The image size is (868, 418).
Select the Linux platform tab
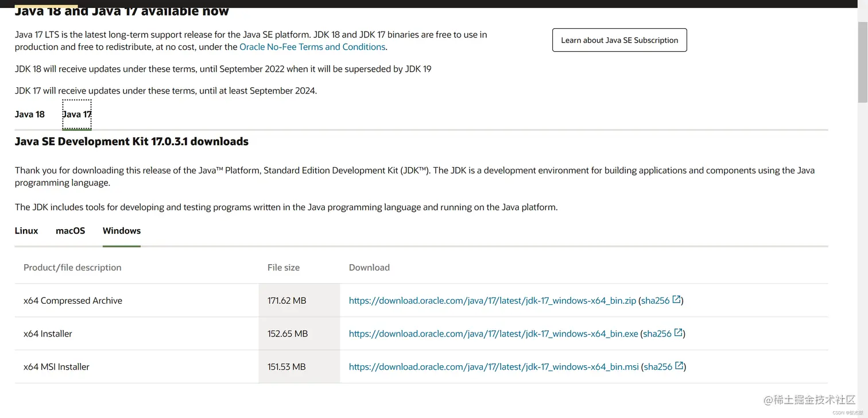coord(26,231)
